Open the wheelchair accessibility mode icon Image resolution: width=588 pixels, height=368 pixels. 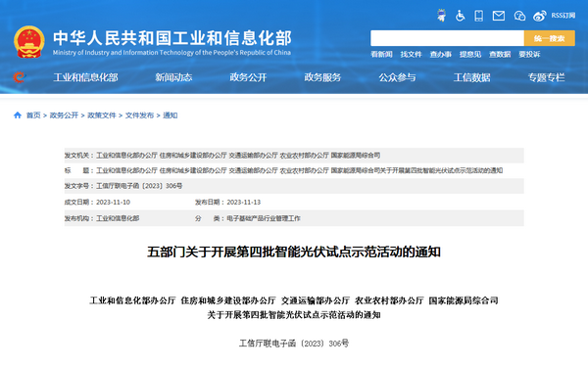[461, 16]
